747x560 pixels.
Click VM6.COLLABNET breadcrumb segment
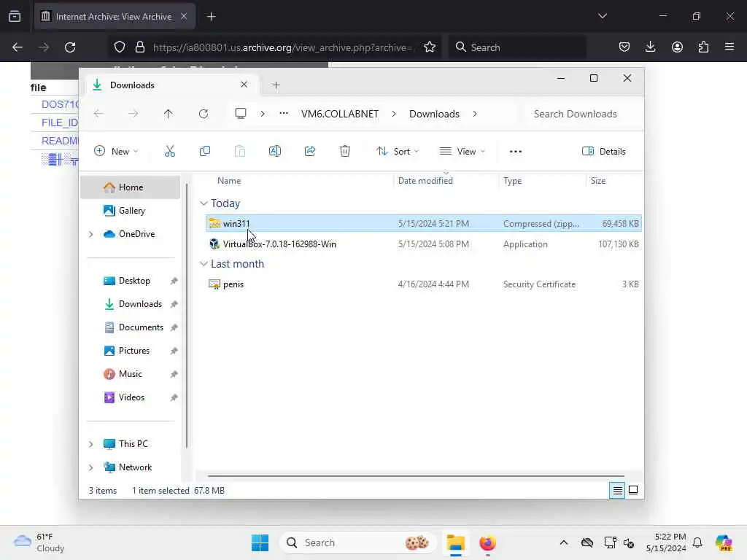(x=340, y=114)
